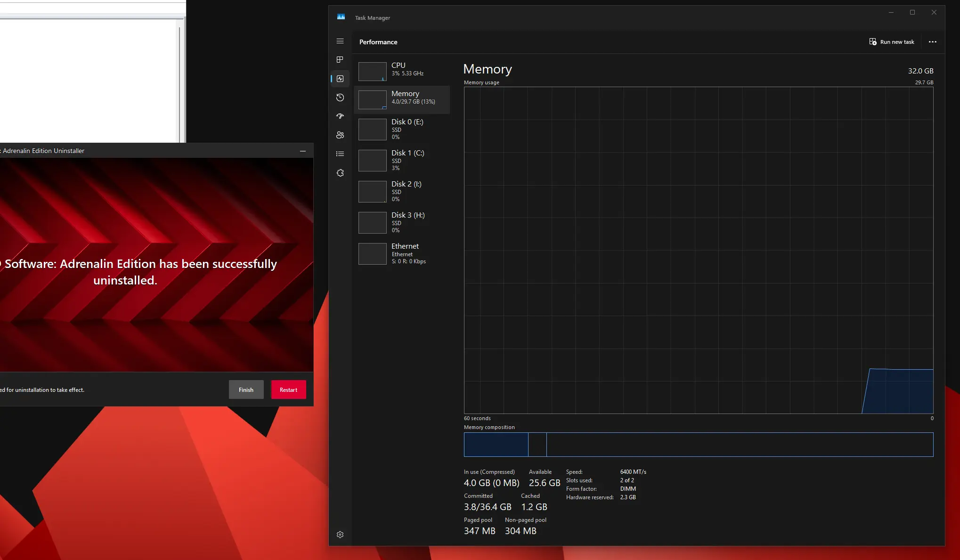The height and width of the screenshot is (560, 960).
Task: Select Disk 2 (I:) performance entry
Action: click(402, 191)
